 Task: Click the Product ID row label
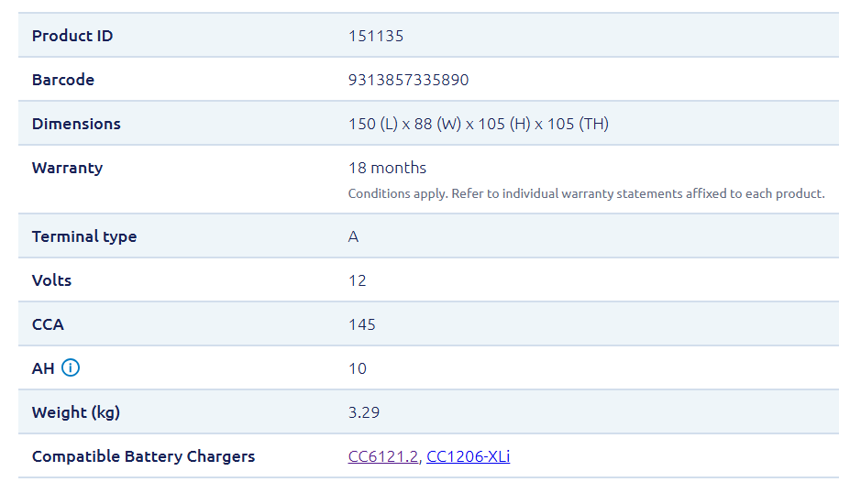(x=72, y=36)
